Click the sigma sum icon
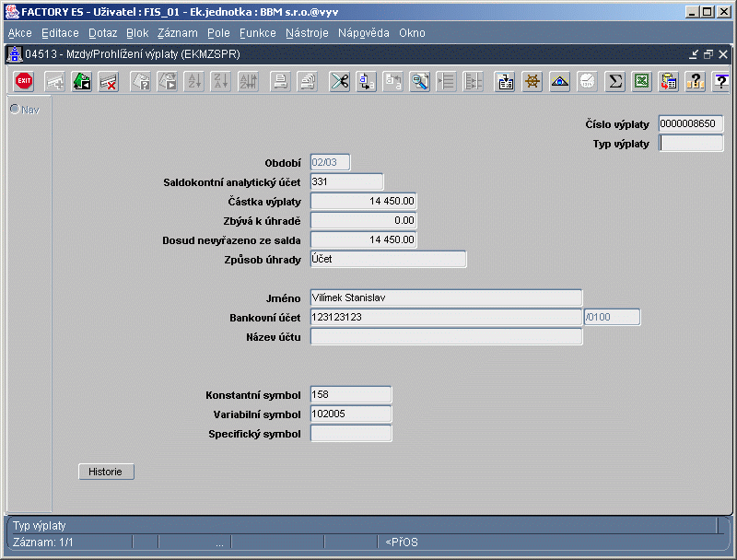 [x=614, y=81]
